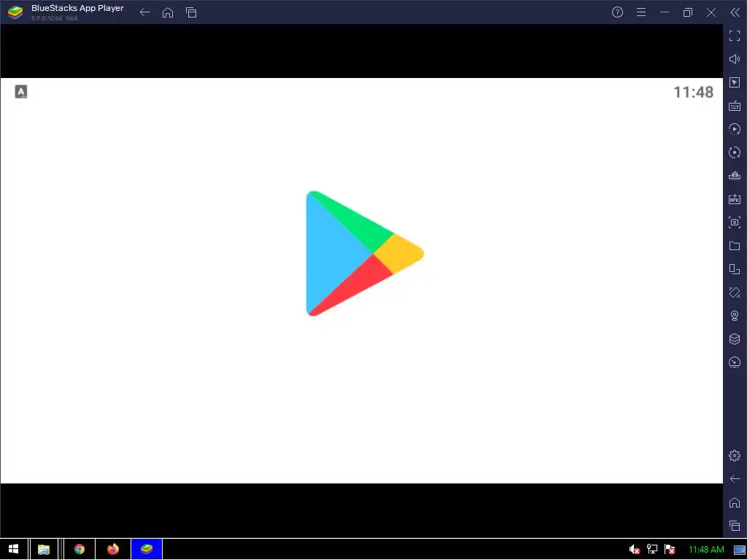Viewport: 747px width, 560px height.
Task: Open the set location pin icon
Action: tap(735, 316)
